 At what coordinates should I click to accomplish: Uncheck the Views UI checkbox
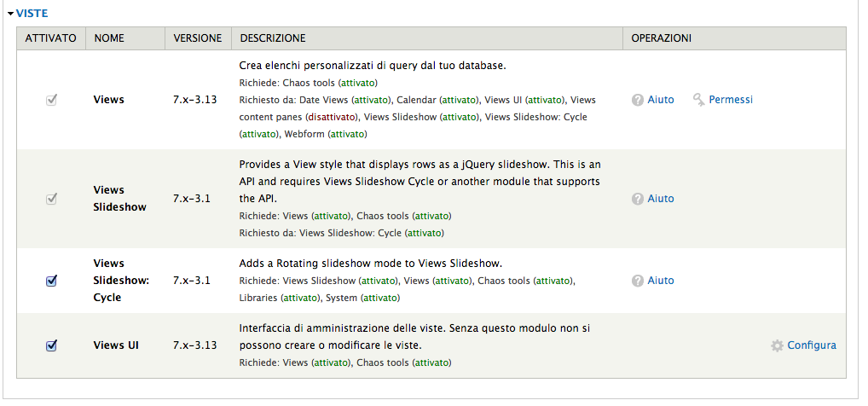(51, 345)
